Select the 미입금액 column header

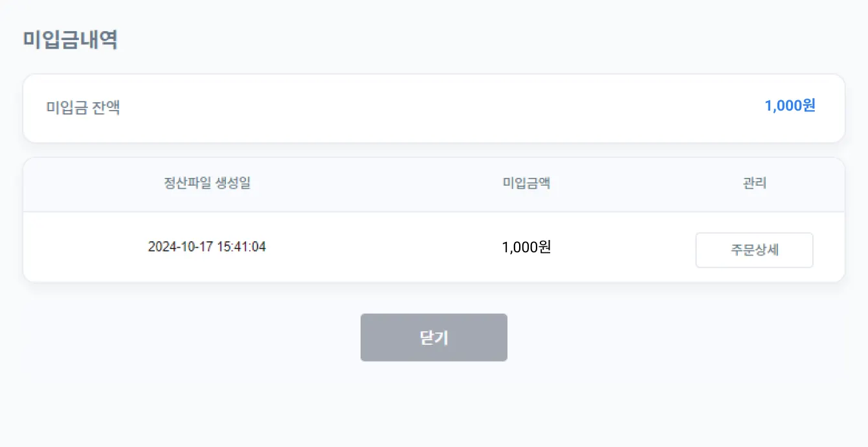(526, 184)
